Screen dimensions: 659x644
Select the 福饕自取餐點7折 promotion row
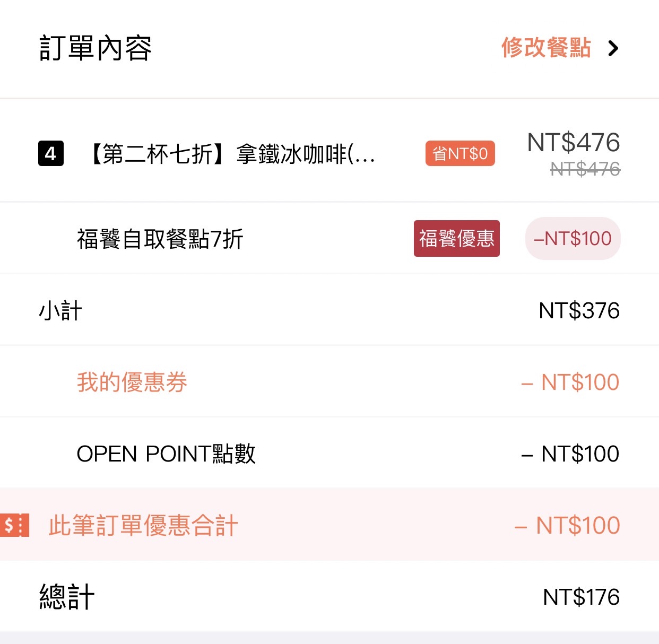tap(160, 239)
